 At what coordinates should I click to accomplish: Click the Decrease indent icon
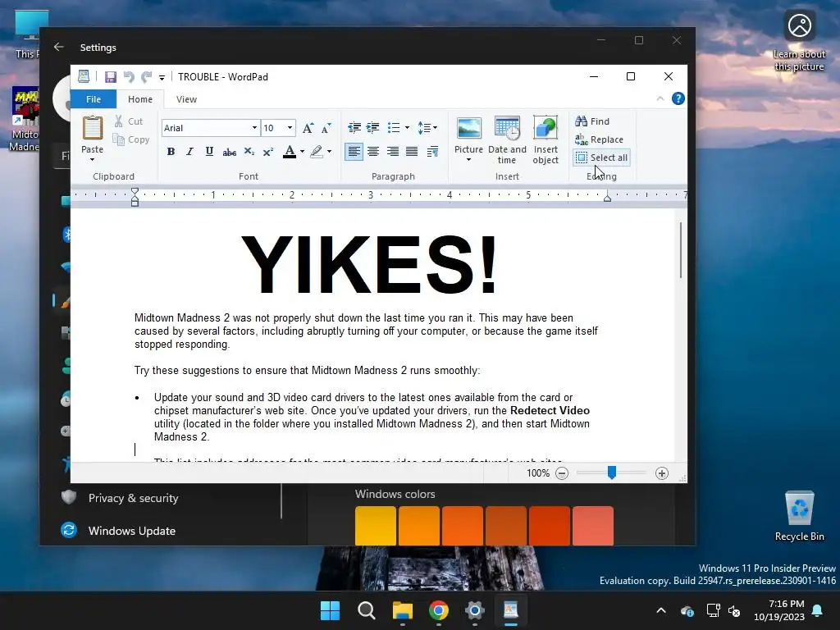(354, 127)
